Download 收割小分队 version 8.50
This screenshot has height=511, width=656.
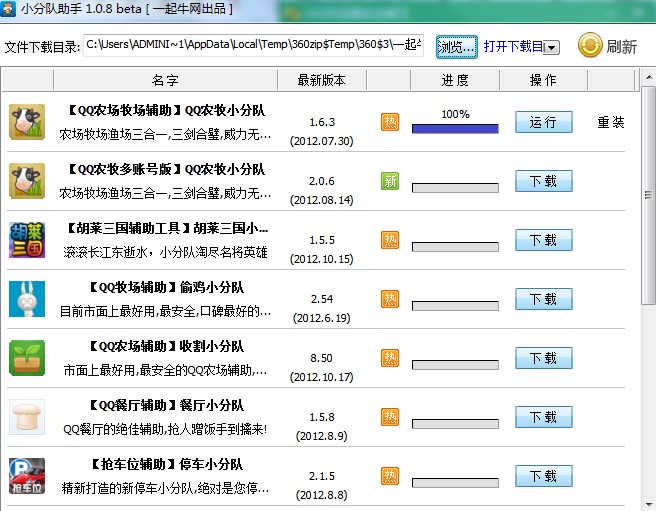click(x=543, y=358)
